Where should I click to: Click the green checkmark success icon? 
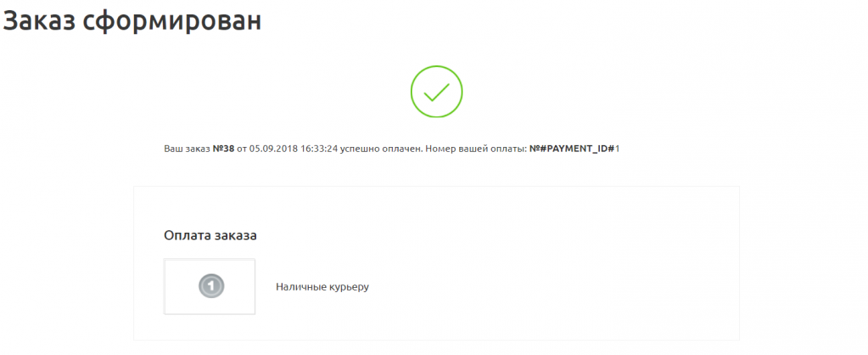[x=436, y=92]
